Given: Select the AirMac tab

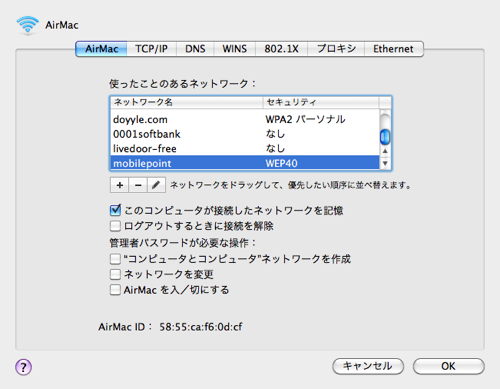Looking at the screenshot, I should [101, 49].
